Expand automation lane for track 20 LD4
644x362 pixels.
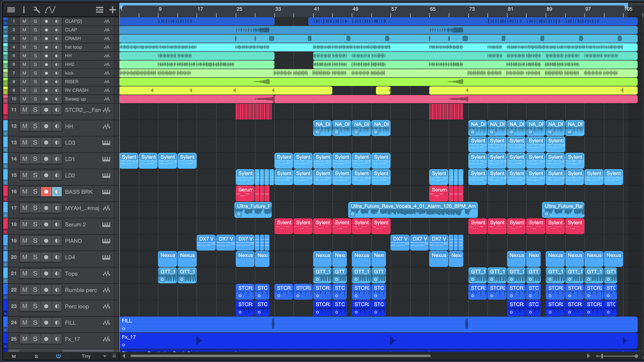pos(5,265)
